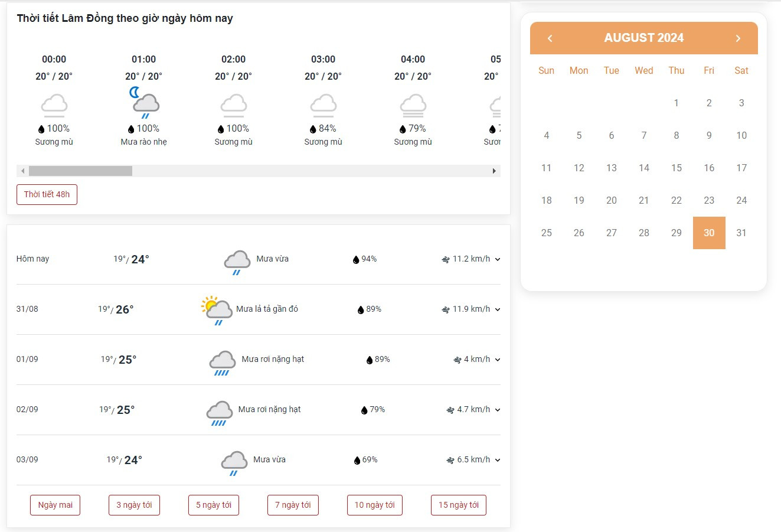Click the humidity drop beside 84% at 03:00

pyautogui.click(x=313, y=129)
